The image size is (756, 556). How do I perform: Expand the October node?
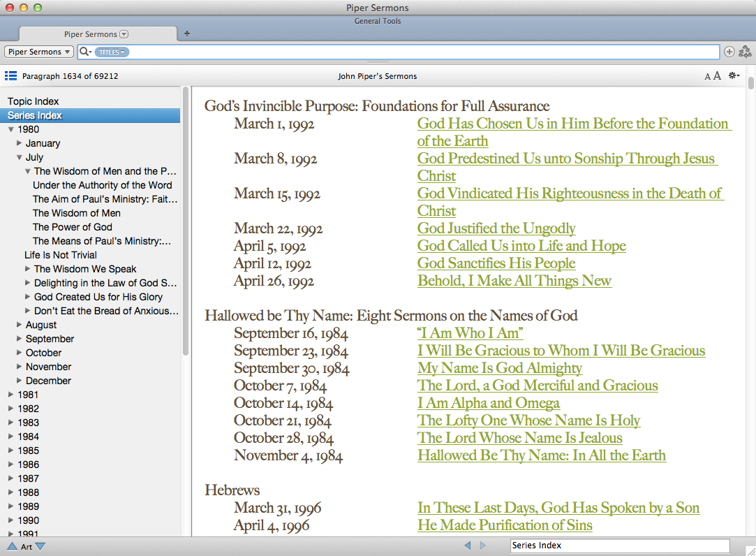tap(20, 352)
